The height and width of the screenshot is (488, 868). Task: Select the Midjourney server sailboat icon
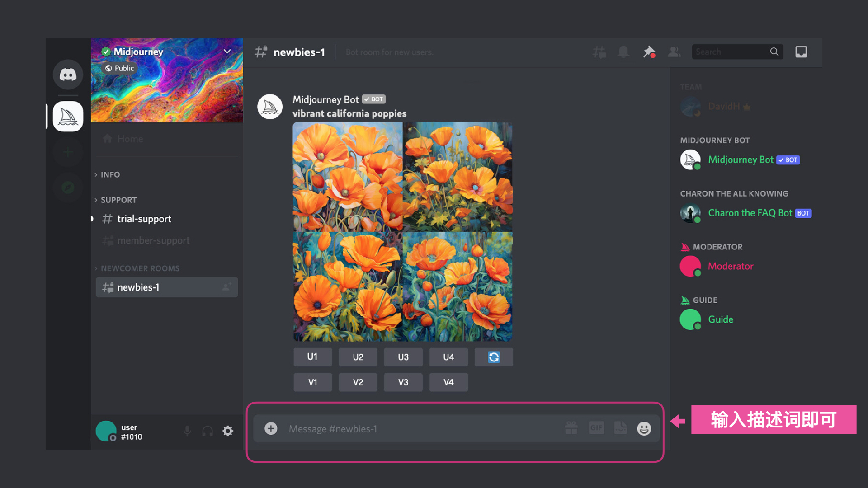tap(68, 117)
